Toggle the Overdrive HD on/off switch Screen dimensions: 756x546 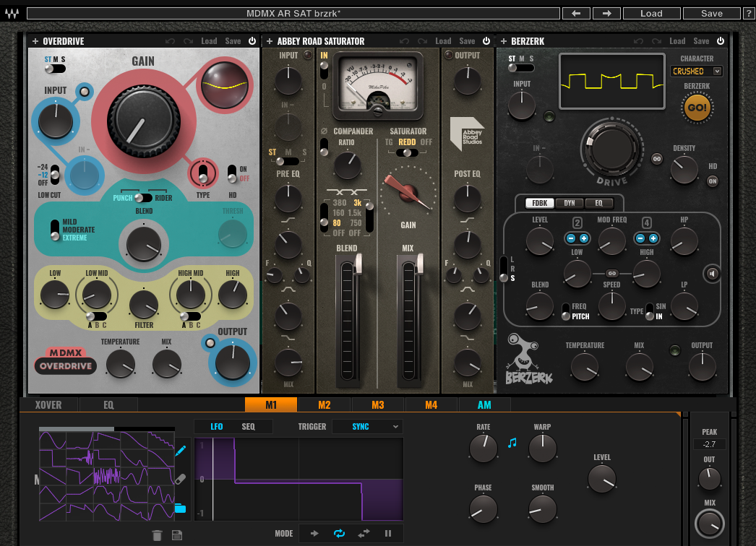(x=231, y=174)
